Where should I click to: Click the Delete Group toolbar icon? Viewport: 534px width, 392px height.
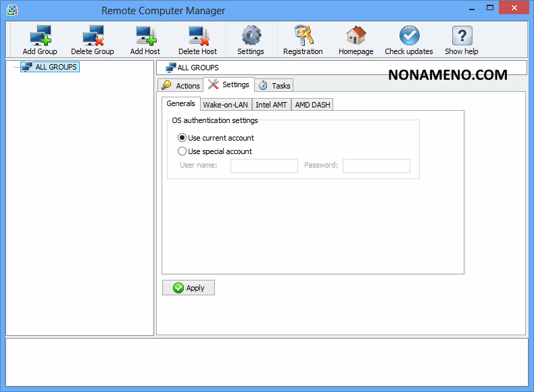[x=92, y=35]
